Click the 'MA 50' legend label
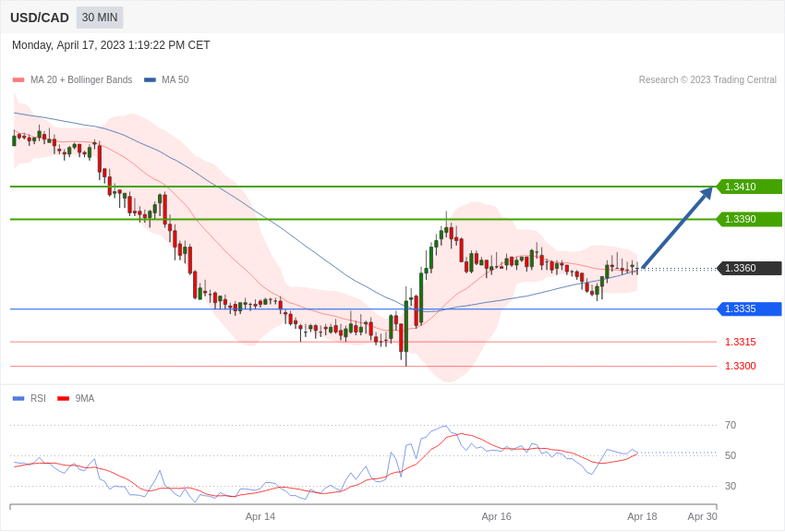The height and width of the screenshot is (532, 785). (175, 79)
